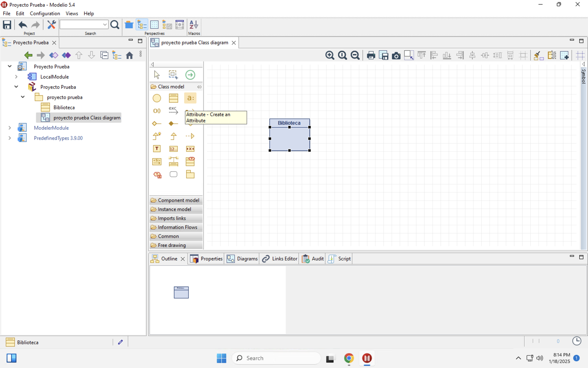Click the camera icon to copy diagram as image
Viewport: 588px width, 368px height.
click(396, 56)
